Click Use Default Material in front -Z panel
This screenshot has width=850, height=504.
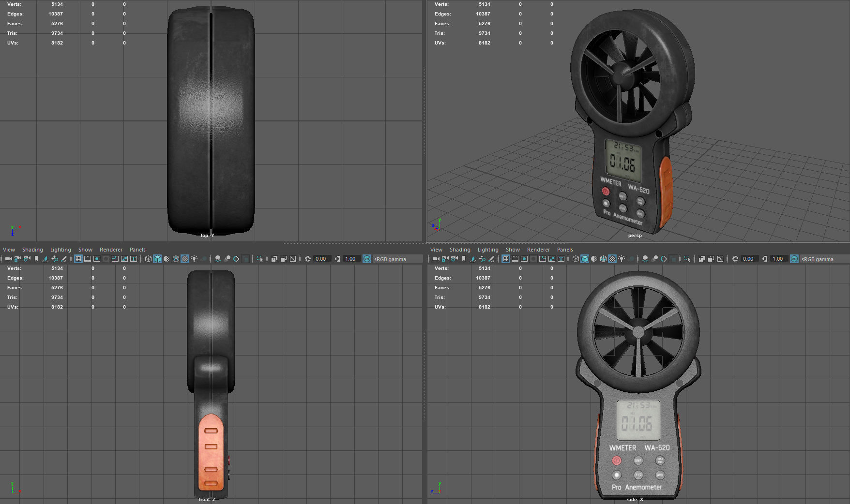(x=167, y=259)
